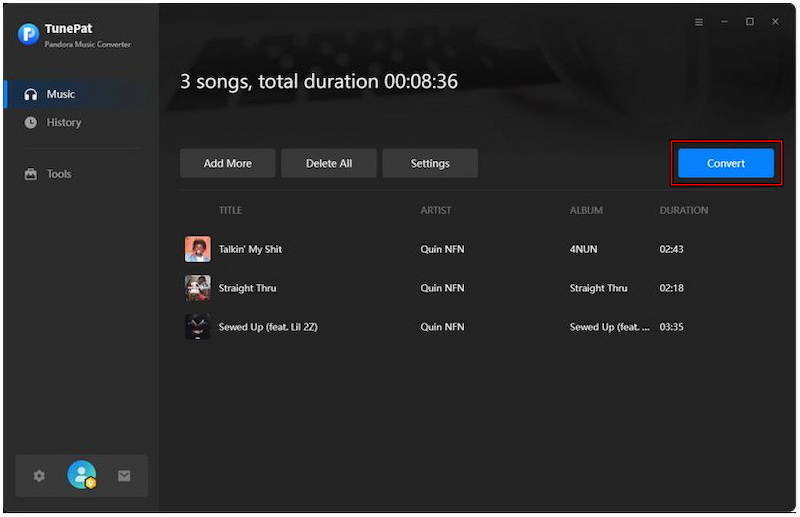
Task: Click Straight Thru in the ALBUM column
Action: click(598, 288)
